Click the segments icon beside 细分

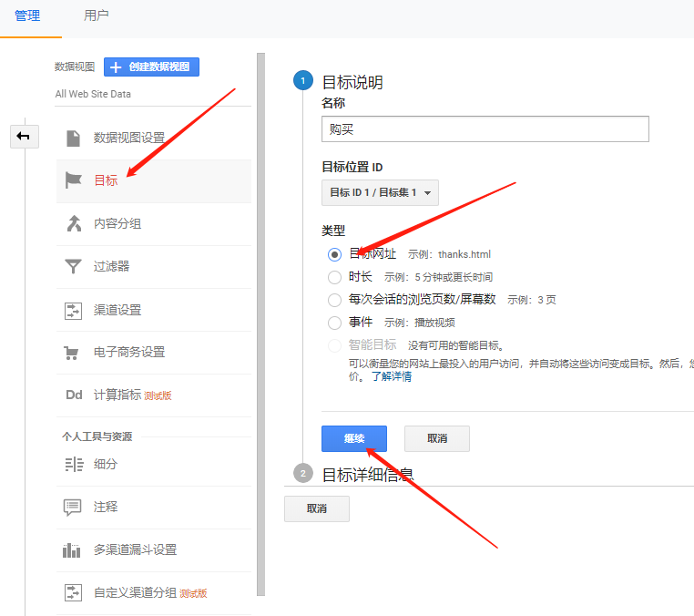click(x=74, y=464)
